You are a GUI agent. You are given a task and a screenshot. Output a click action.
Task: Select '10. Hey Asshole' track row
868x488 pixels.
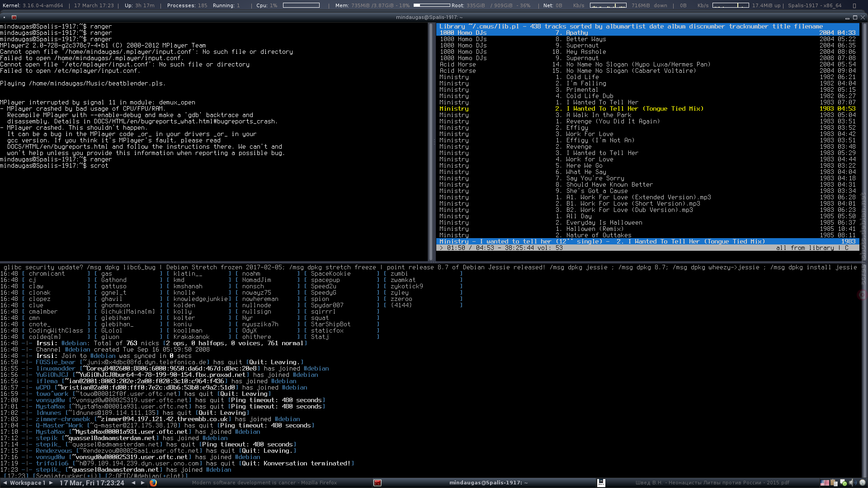coord(647,52)
